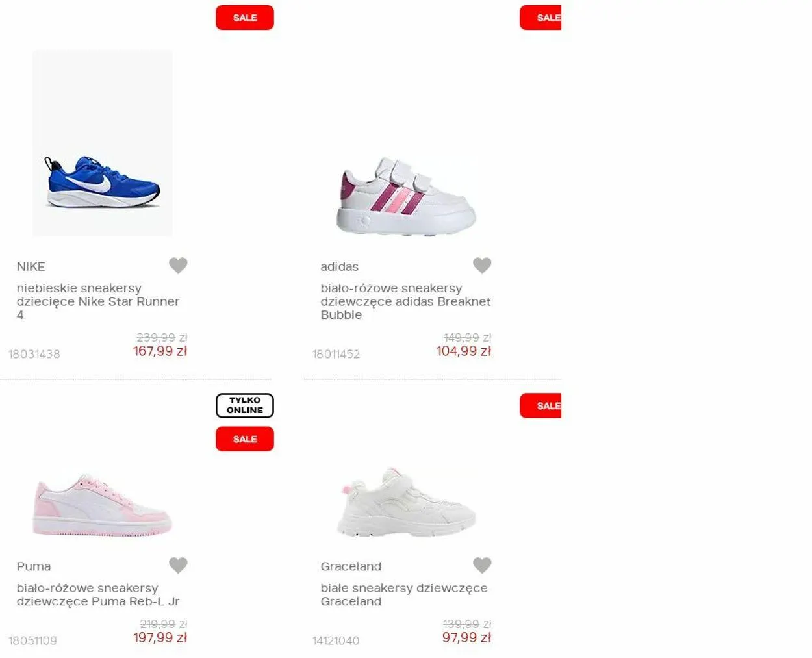Open biało-różowe Puma Reb-L Jr link
Image resolution: width=812 pixels, height=658 pixels.
98,594
